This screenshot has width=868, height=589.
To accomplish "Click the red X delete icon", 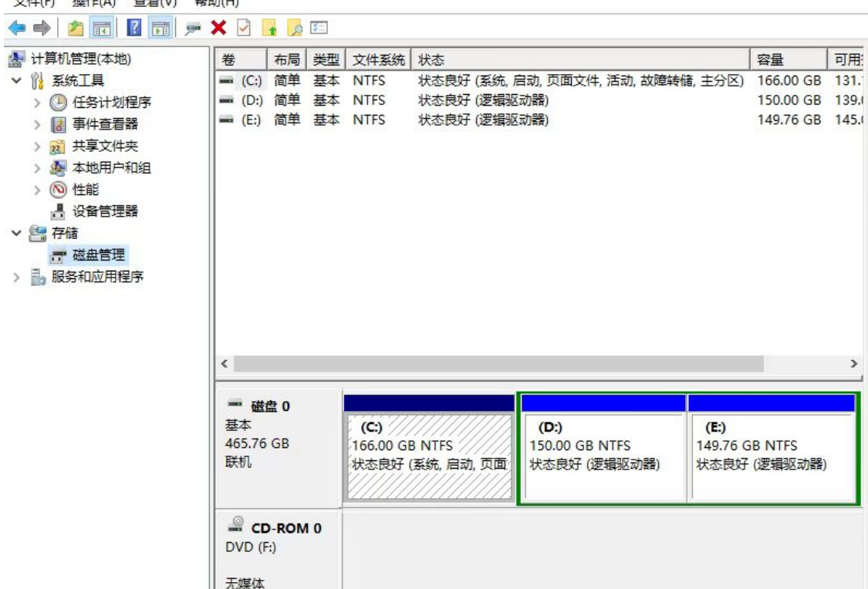I will coord(218,28).
